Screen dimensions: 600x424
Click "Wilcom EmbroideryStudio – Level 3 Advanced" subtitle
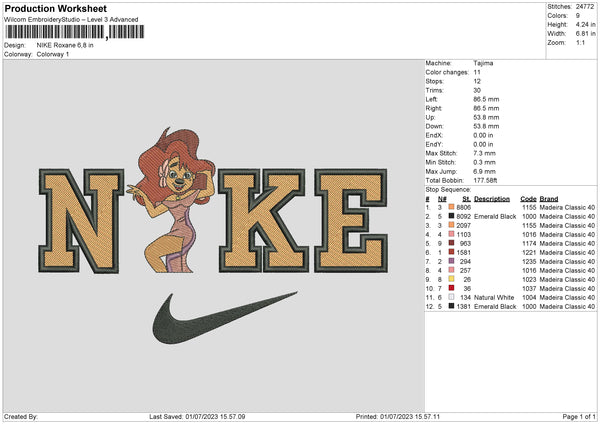(71, 20)
